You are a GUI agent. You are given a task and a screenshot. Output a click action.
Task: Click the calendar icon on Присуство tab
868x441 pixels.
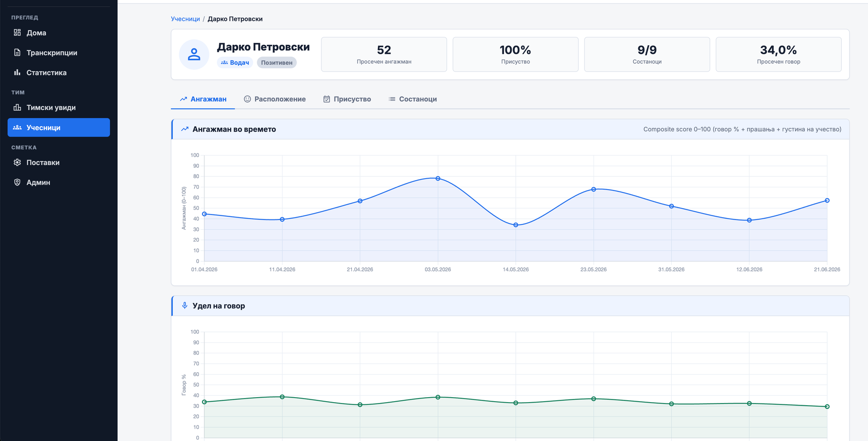pos(326,99)
